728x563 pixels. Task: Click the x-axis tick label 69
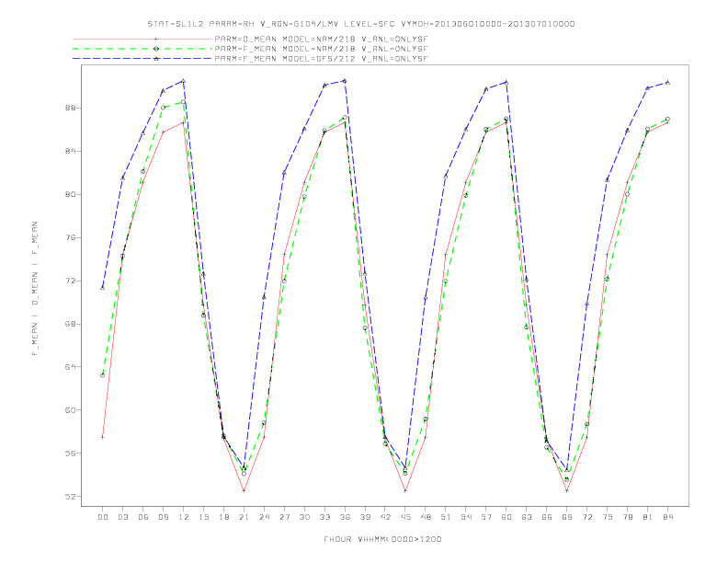pos(567,517)
